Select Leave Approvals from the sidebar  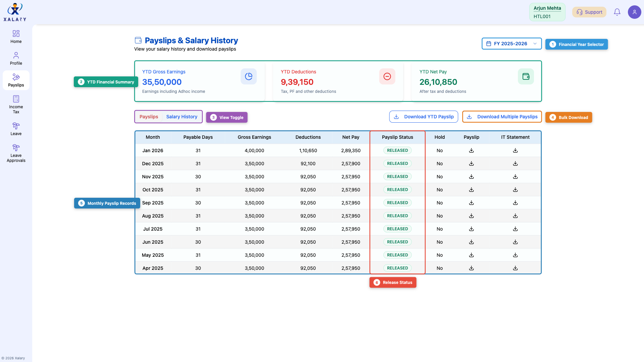pos(16,153)
